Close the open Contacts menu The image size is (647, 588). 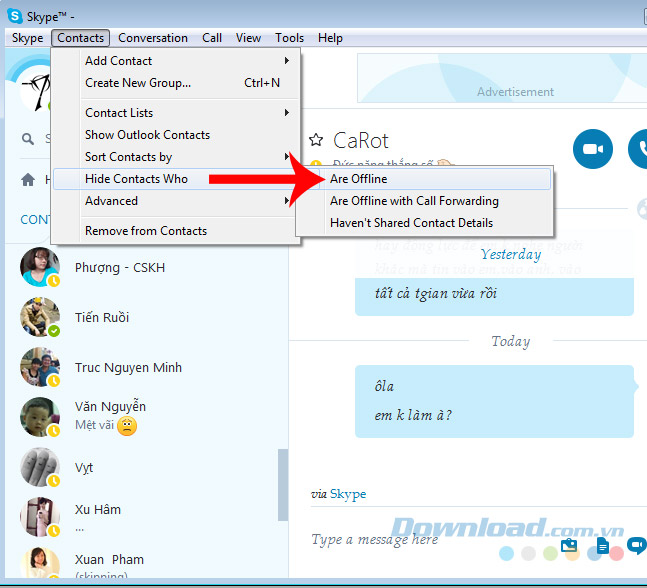point(80,38)
